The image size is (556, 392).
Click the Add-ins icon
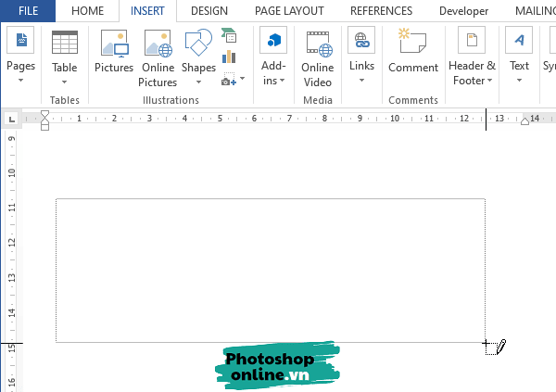tap(273, 40)
